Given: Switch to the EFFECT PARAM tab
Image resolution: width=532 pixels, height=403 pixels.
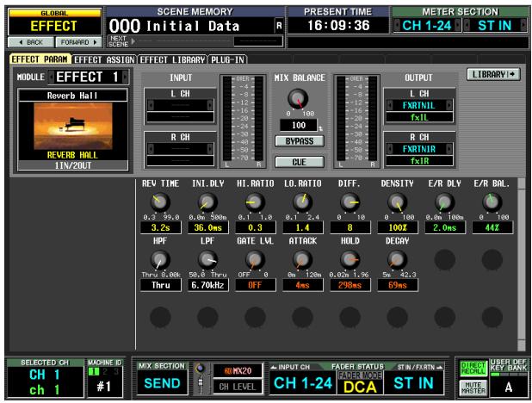Looking at the screenshot, I should [40, 59].
